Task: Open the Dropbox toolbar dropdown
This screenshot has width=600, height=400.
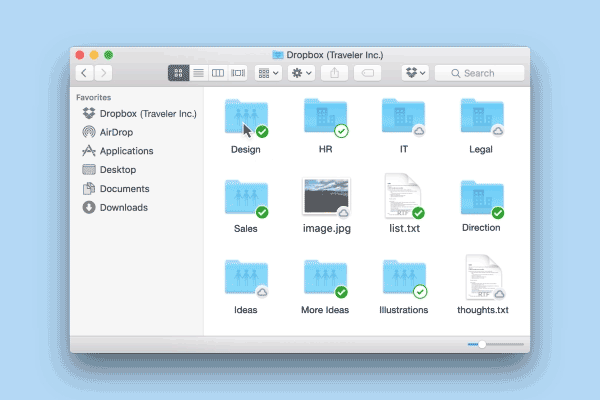Action: pyautogui.click(x=415, y=73)
